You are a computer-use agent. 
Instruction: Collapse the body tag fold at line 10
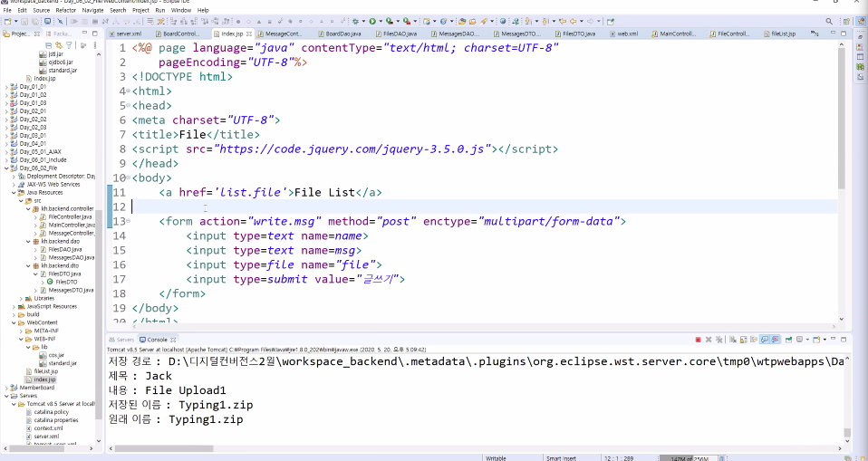click(129, 178)
